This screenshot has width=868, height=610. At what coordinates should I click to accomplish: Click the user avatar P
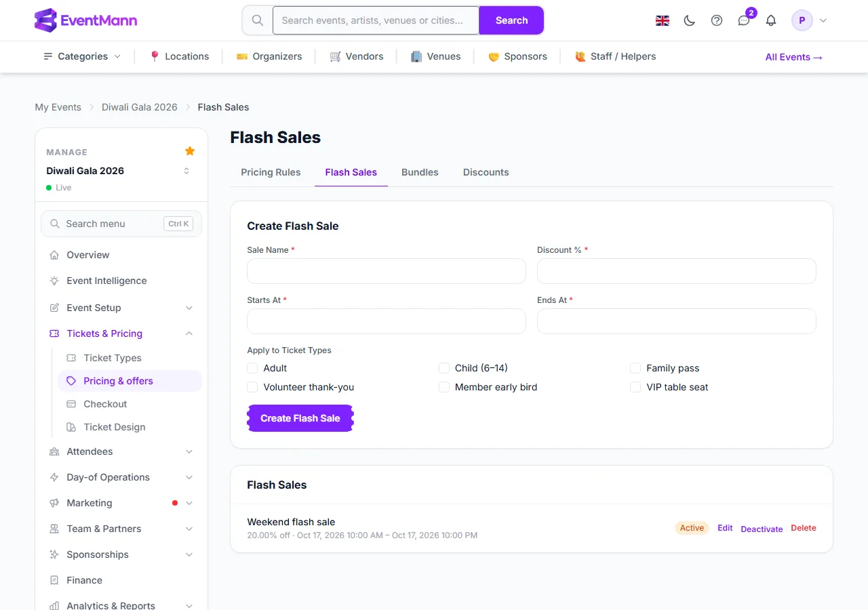[x=802, y=20]
